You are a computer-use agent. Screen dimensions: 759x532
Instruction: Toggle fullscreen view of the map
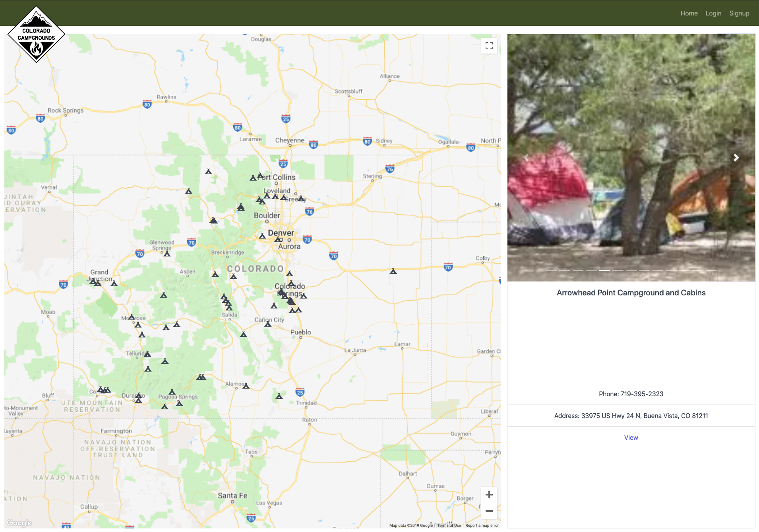(x=489, y=46)
